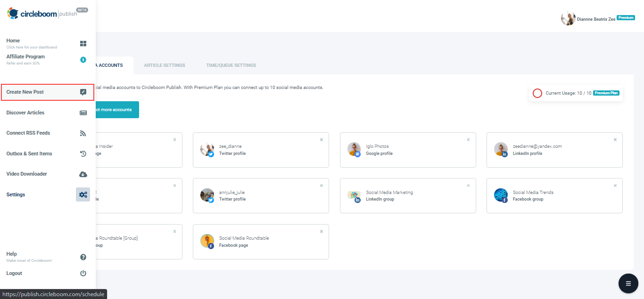
Task: Click annjulie_julie Twitter profile avatar
Action: [x=207, y=195]
